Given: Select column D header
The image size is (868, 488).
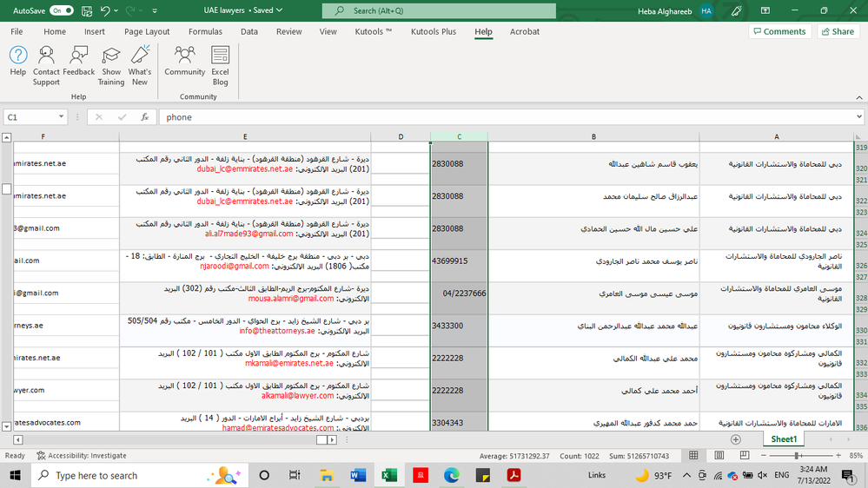Looking at the screenshot, I should coord(401,136).
